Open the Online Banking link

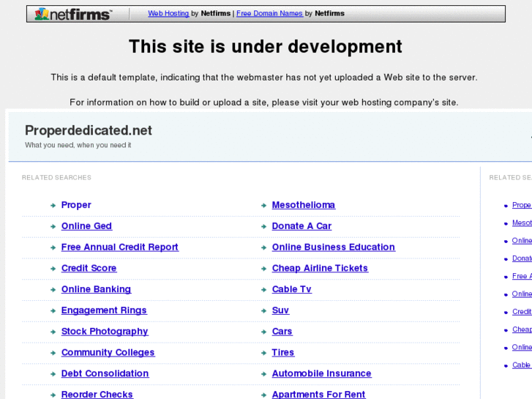(96, 289)
